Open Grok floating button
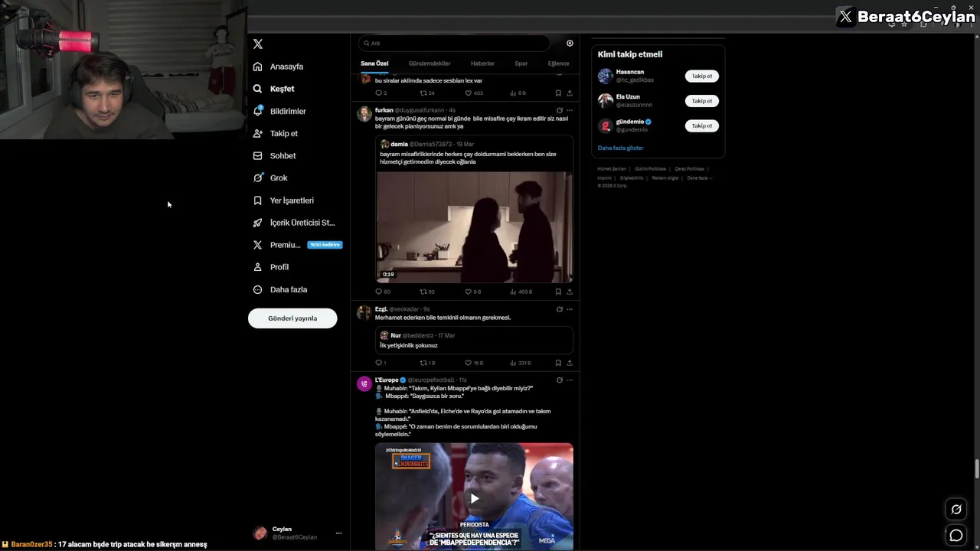 coord(956,509)
